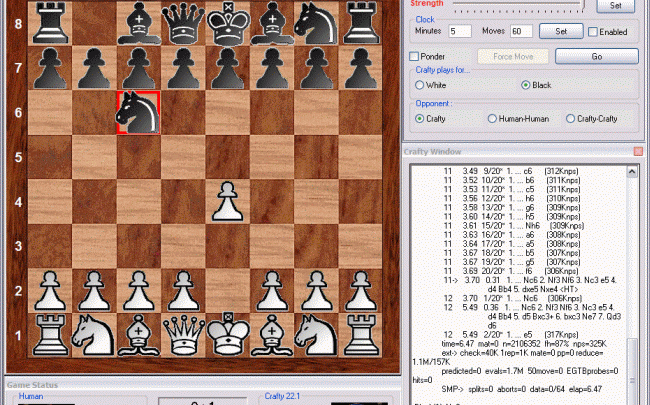Click the black king on e8
650x405 pixels.
coord(228,24)
